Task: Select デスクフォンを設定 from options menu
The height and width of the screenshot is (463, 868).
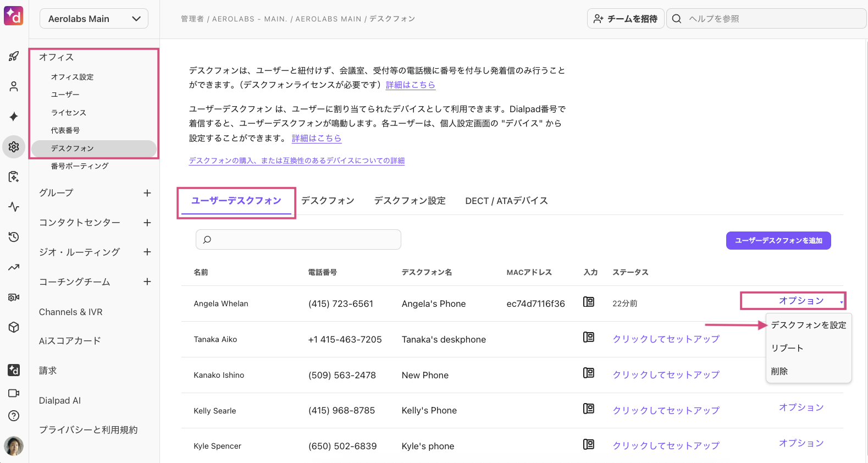Action: (808, 325)
